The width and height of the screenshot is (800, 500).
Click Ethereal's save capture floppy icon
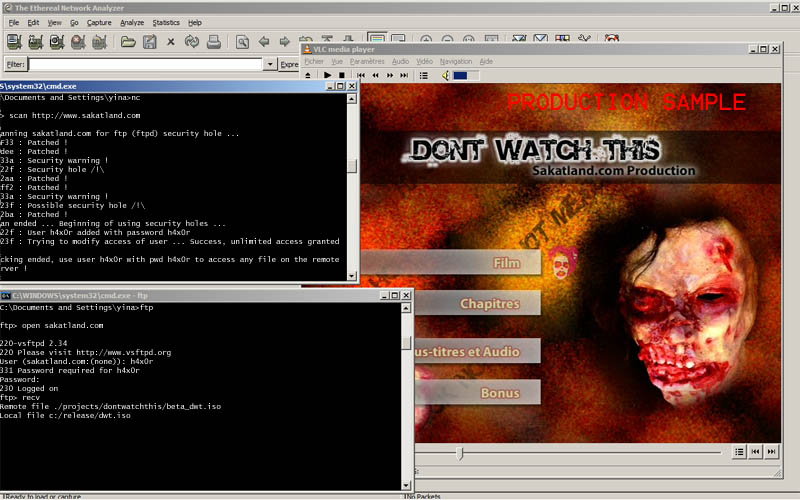(149, 42)
